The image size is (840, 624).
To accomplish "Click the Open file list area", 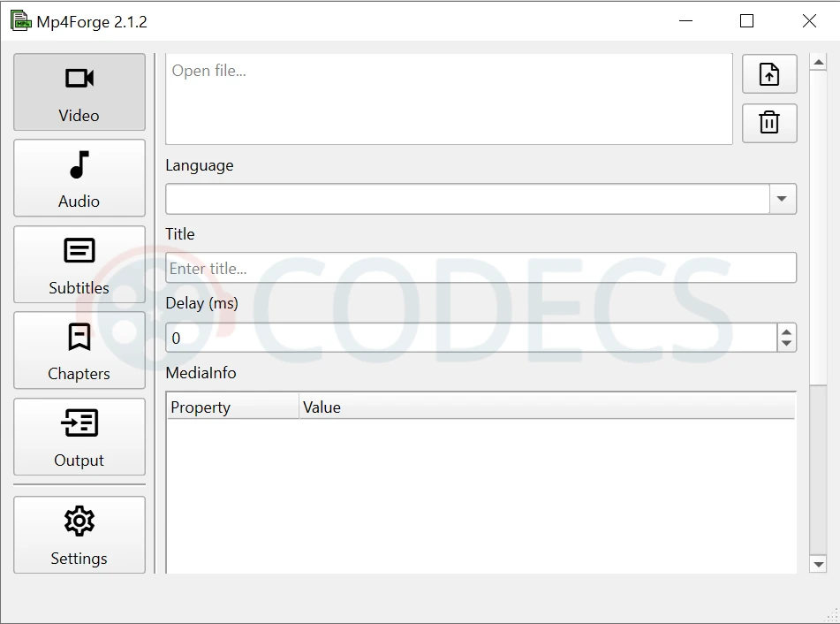I will pyautogui.click(x=449, y=99).
